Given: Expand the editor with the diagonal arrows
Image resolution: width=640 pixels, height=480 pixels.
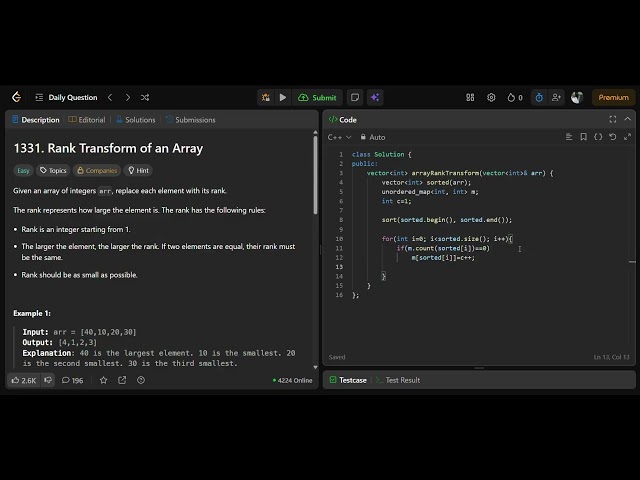Looking at the screenshot, I should 627,137.
